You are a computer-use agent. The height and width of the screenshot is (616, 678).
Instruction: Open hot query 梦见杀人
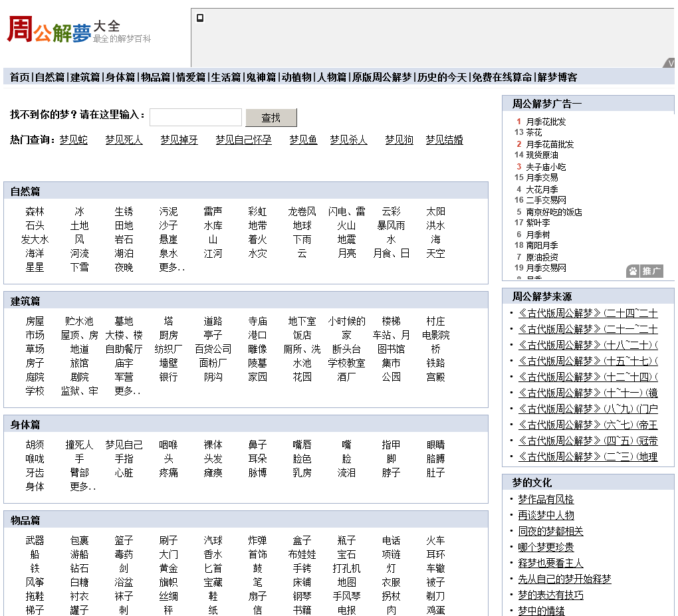click(348, 140)
